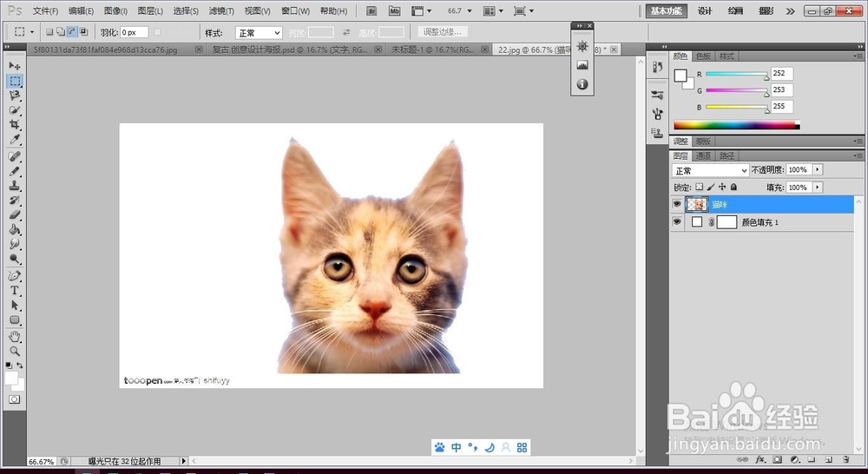Select the Clone Stamp tool
The width and height of the screenshot is (868, 474).
15,186
